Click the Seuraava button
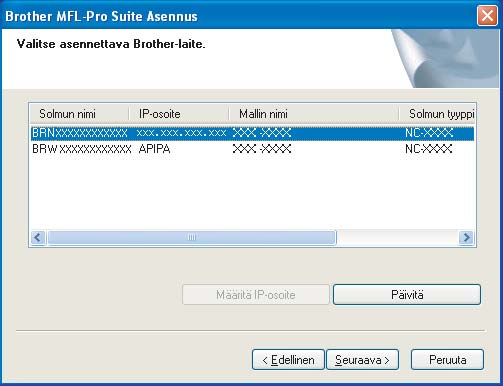 [362, 360]
